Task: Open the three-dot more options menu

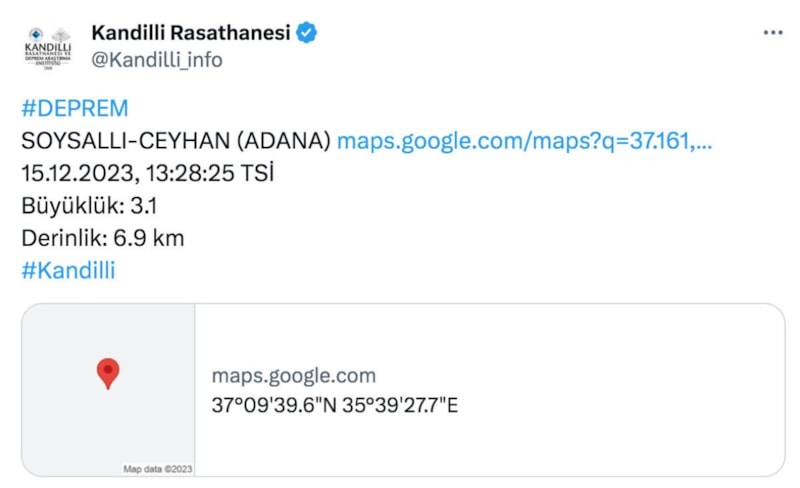Action: (773, 33)
